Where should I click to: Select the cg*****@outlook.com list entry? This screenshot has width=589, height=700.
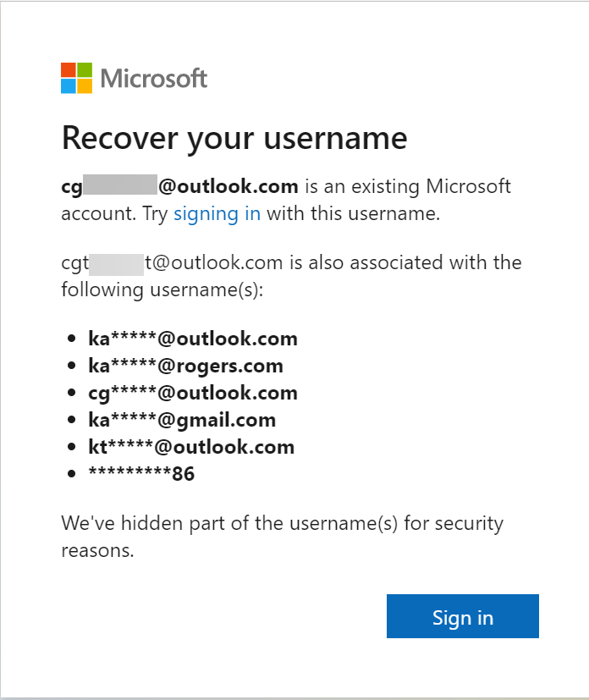(x=193, y=393)
